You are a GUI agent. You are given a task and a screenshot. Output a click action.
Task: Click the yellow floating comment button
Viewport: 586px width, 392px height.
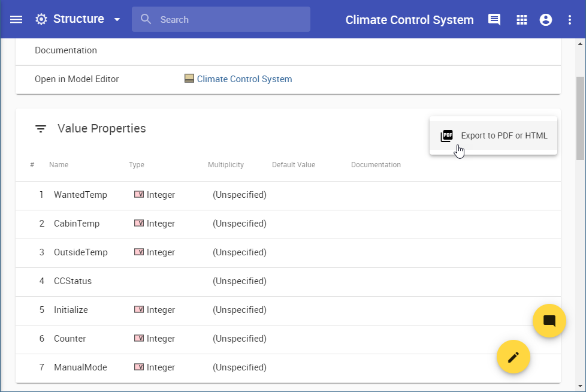pos(549,321)
